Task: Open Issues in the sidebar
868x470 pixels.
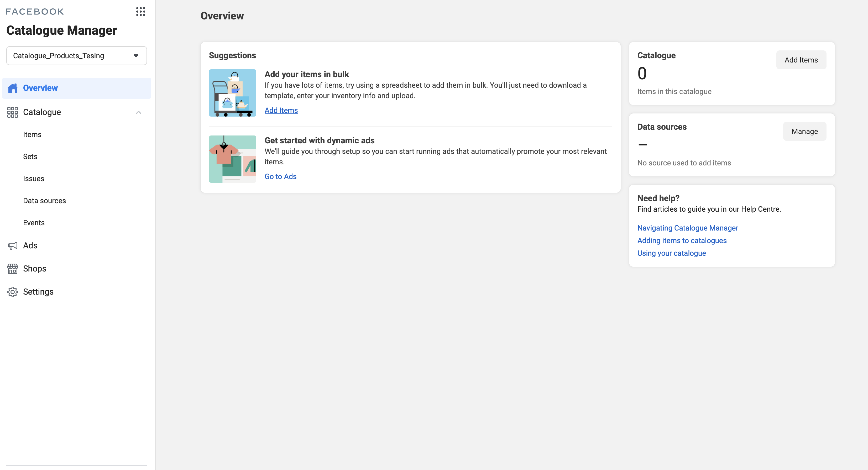Action: pos(33,179)
